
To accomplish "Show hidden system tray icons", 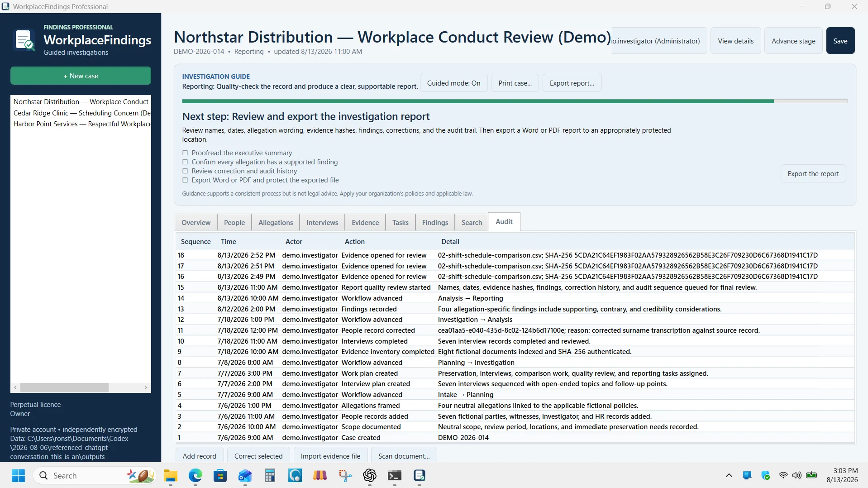I will pyautogui.click(x=729, y=475).
